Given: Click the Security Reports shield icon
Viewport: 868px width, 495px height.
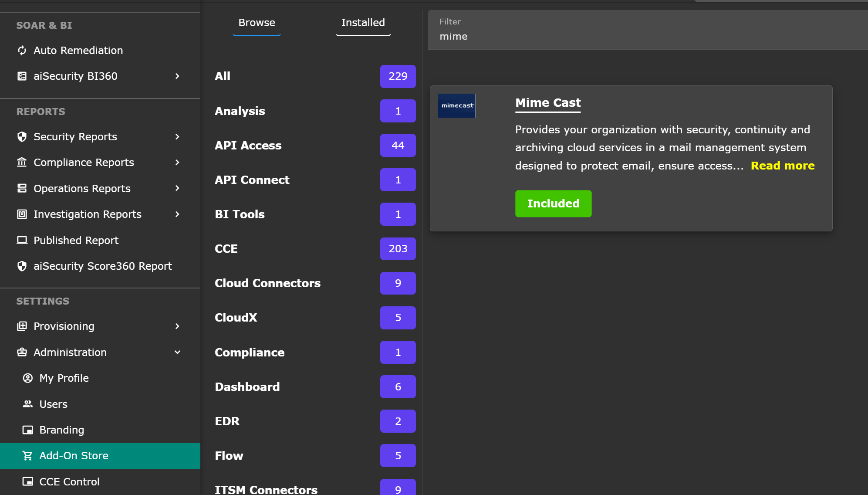Looking at the screenshot, I should [x=22, y=137].
